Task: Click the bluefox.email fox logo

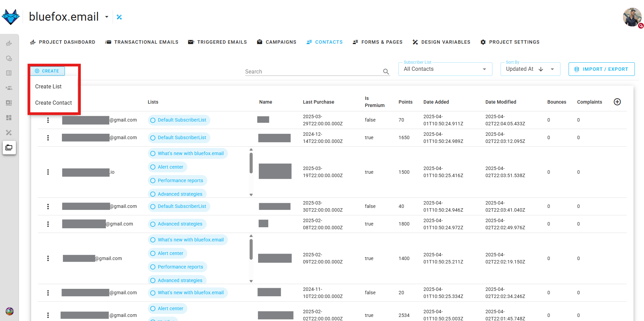Action: tap(11, 17)
